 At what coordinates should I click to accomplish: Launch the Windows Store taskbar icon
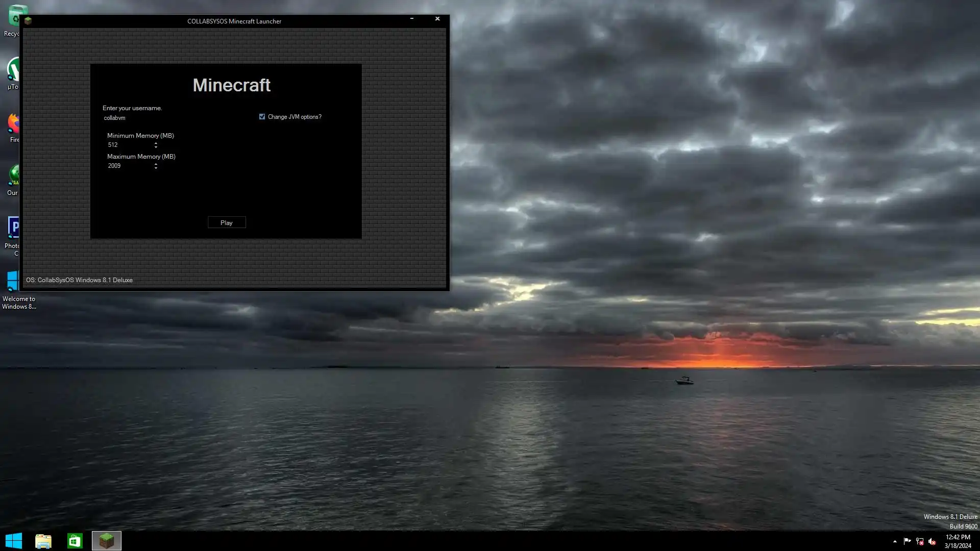click(75, 541)
